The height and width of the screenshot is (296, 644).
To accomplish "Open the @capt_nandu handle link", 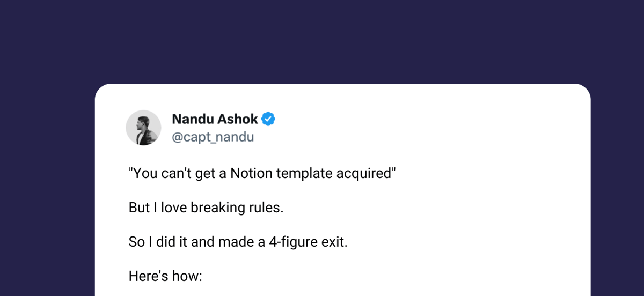I will tap(213, 137).
